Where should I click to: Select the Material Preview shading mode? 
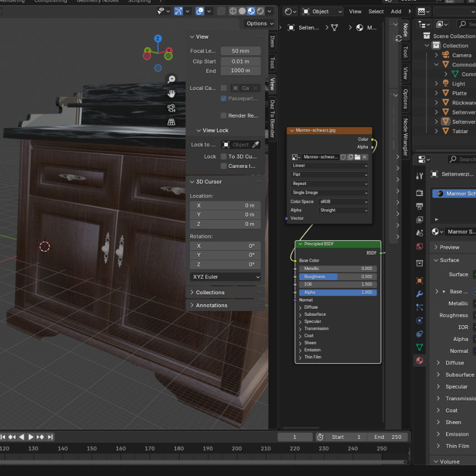tap(251, 11)
